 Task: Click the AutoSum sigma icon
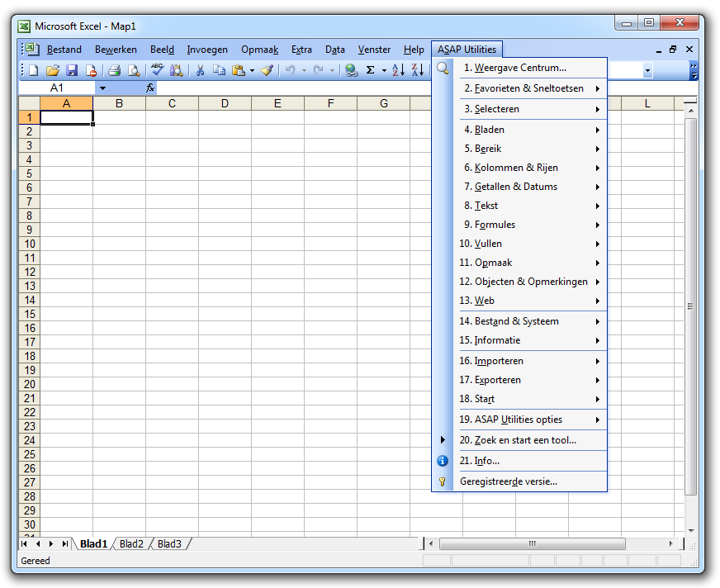[x=371, y=70]
